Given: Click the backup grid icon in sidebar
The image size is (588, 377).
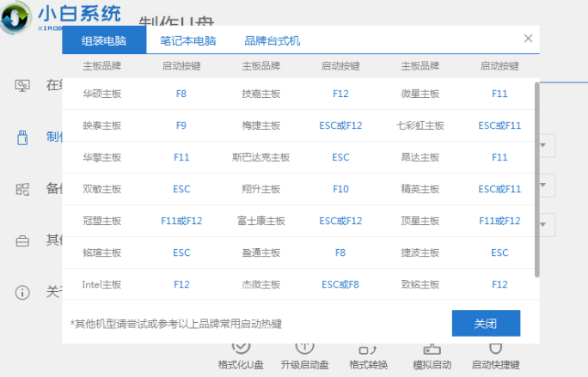Looking at the screenshot, I should coord(23,189).
